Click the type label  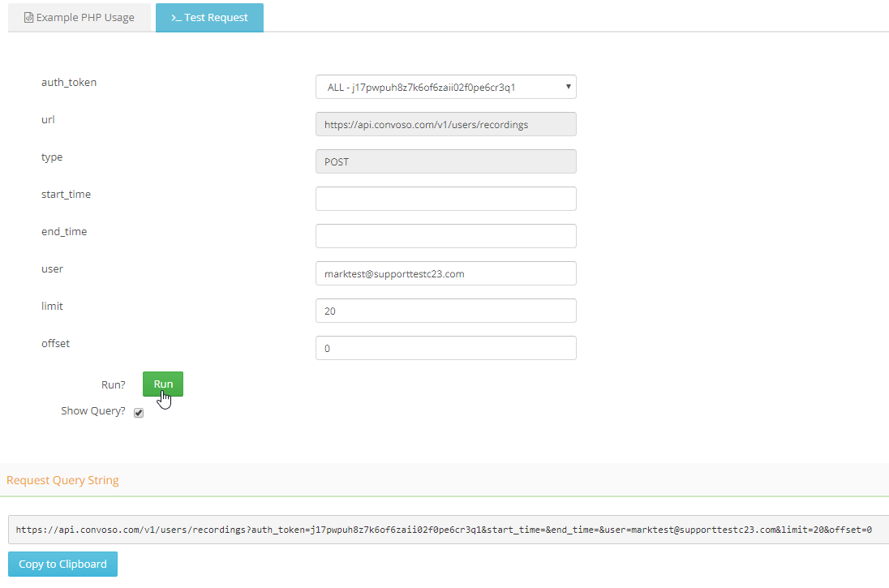(x=52, y=157)
